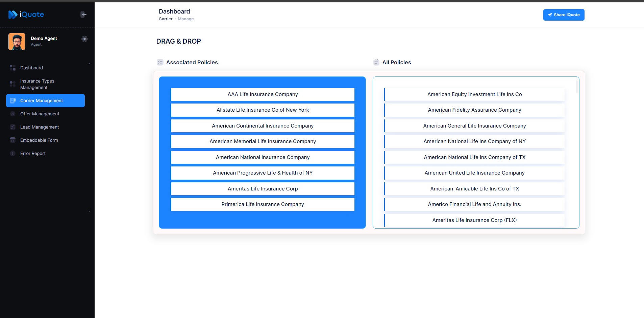Viewport: 644px width, 318px height.
Task: Click the Insurance Types Management icon
Action: (13, 84)
